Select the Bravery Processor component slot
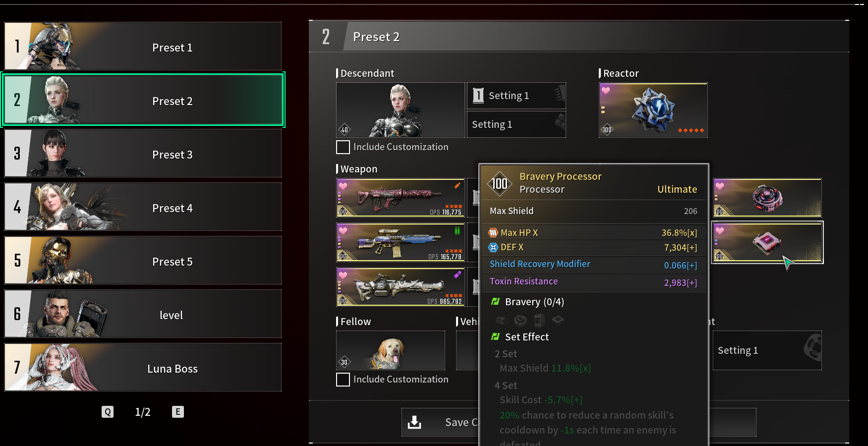Screen dimensions: 868x446 pos(767,242)
